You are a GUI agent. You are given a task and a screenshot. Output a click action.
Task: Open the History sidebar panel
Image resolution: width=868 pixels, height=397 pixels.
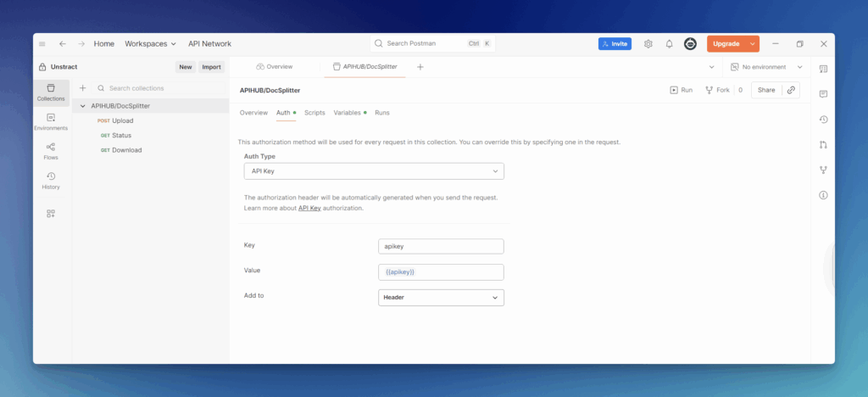click(x=51, y=180)
